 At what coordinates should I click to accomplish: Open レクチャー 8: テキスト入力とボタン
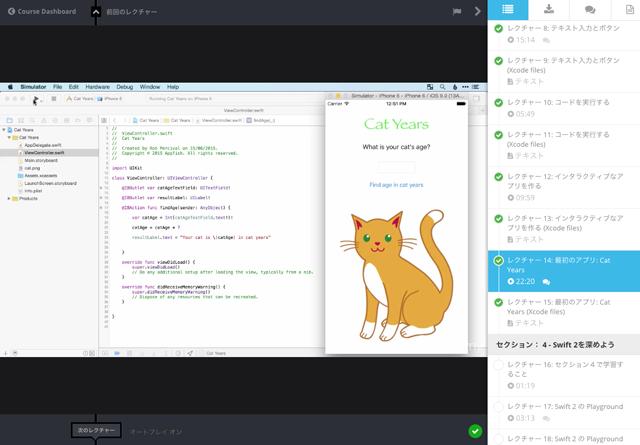pyautogui.click(x=563, y=28)
